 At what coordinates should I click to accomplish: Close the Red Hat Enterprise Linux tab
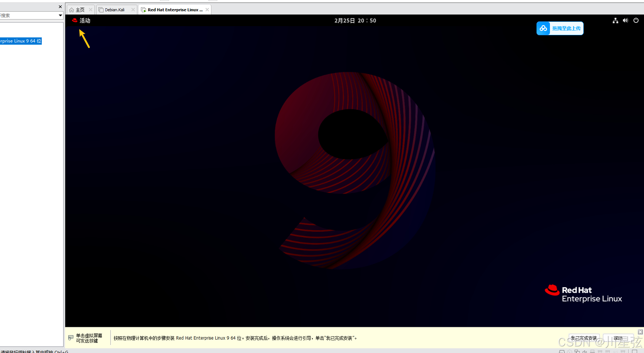click(207, 10)
